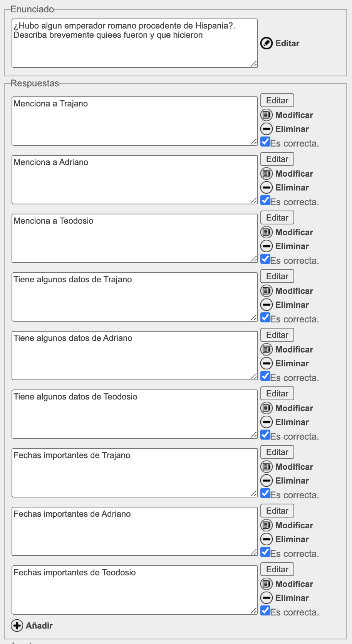Image resolution: width=352 pixels, height=644 pixels.
Task: Toggle the "Es correcta" checkbox for "Tiene algunos datos de Adriano"
Action: tap(265, 376)
